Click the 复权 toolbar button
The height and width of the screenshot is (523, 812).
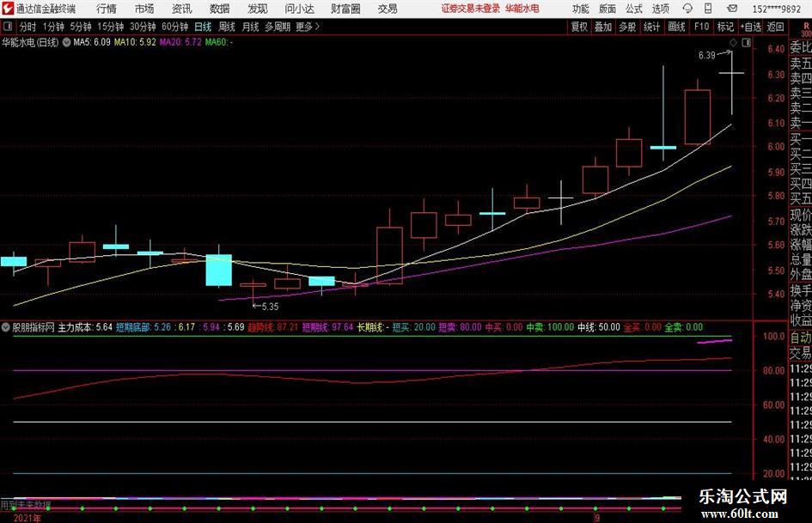579,27
